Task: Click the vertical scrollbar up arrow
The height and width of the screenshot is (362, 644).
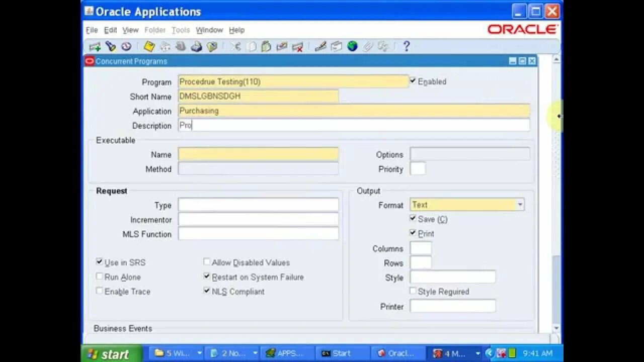Action: [556, 60]
